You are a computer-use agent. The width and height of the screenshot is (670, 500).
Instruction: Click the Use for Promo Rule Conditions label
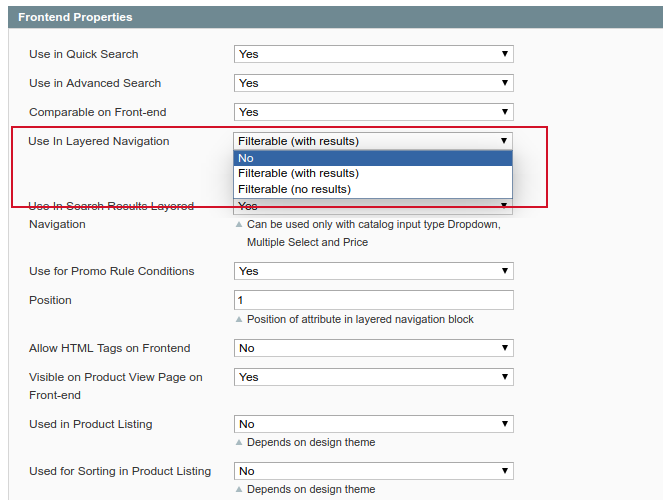point(111,271)
